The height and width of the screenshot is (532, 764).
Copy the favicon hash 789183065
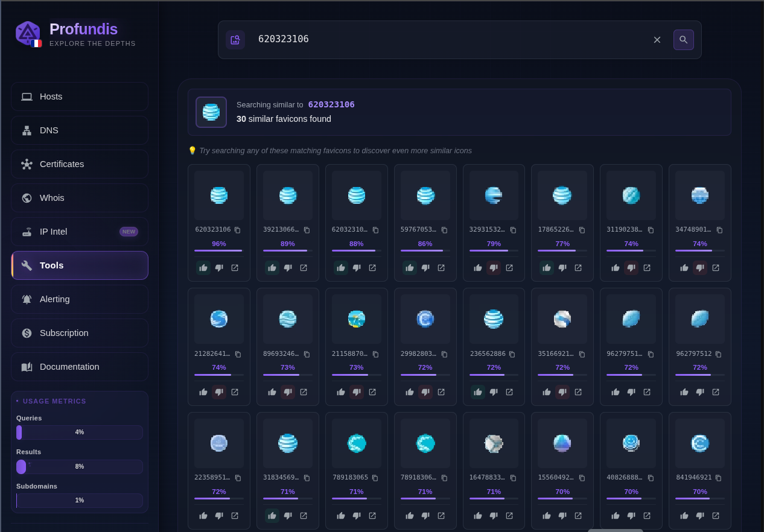point(375,478)
